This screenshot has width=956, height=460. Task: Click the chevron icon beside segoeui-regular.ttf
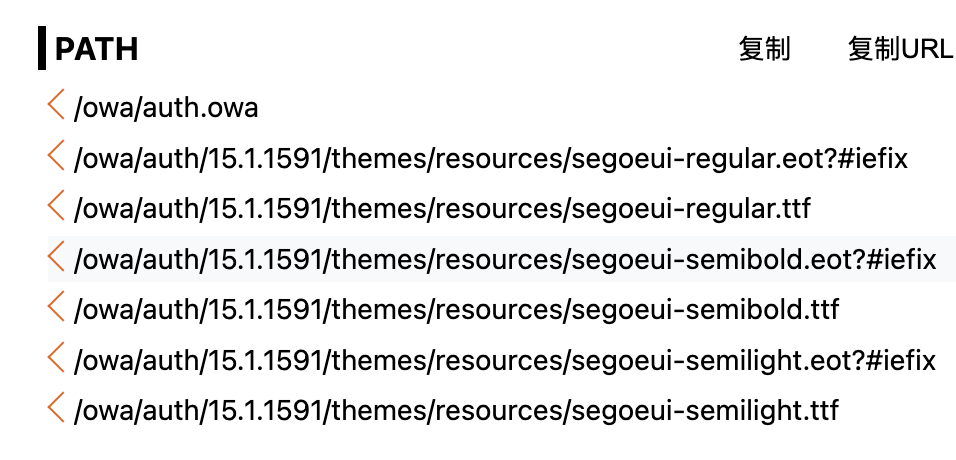pyautogui.click(x=56, y=207)
